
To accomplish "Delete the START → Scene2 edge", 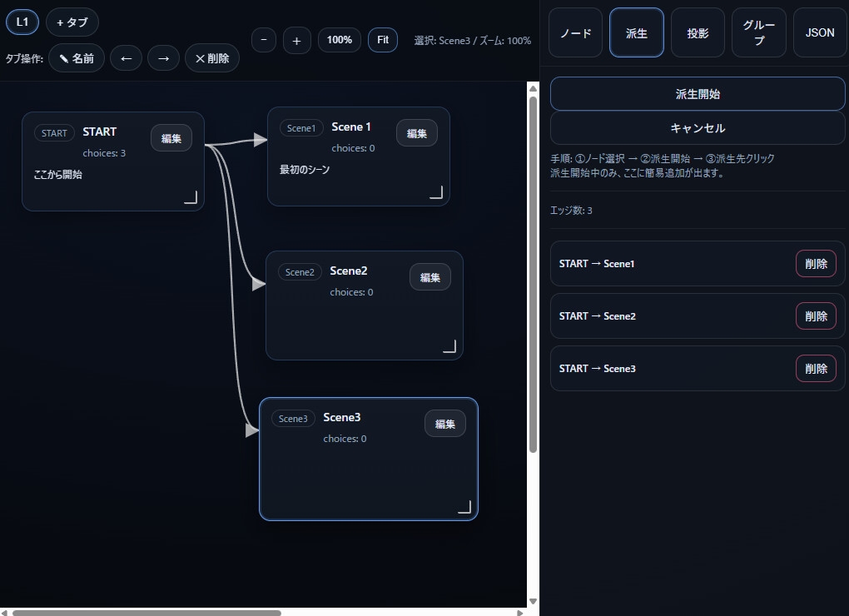I will [x=816, y=316].
